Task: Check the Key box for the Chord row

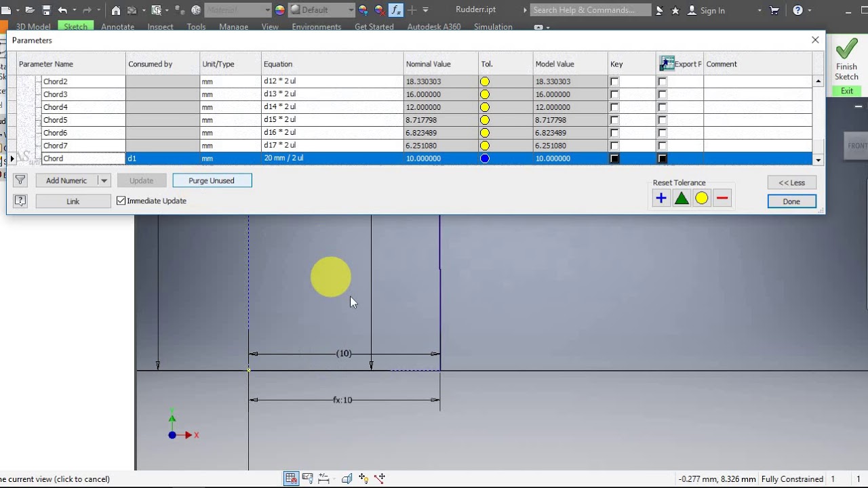Action: [614, 159]
